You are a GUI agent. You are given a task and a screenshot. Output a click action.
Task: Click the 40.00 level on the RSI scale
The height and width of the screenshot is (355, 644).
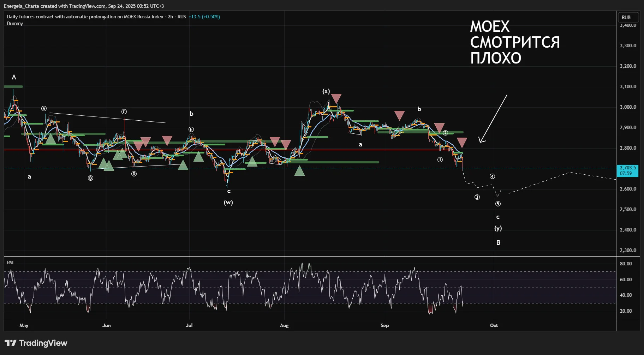click(626, 295)
